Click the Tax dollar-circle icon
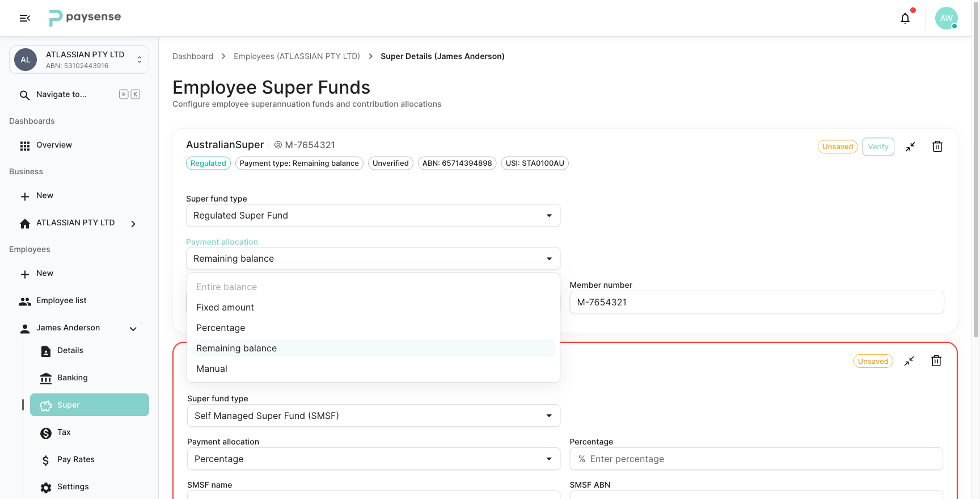This screenshot has width=980, height=499. pos(46,433)
